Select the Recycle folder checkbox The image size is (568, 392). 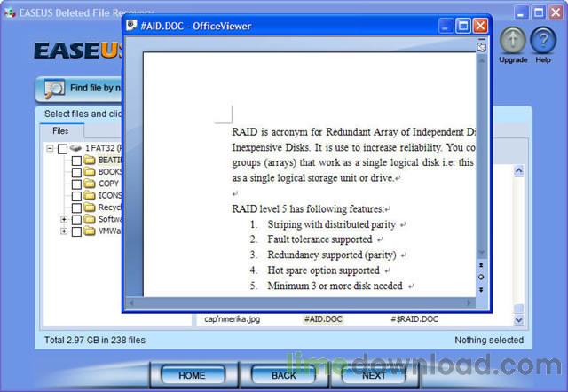(76, 208)
